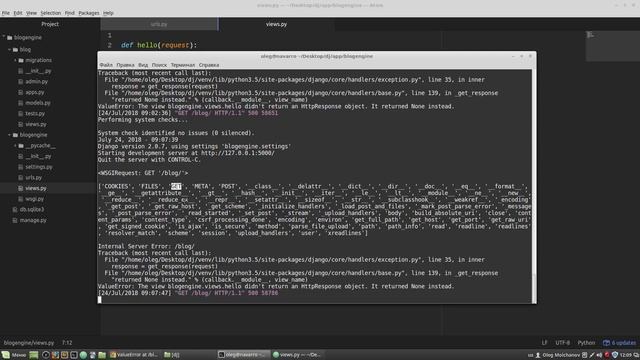Click the 6 updates package icon

(620, 343)
